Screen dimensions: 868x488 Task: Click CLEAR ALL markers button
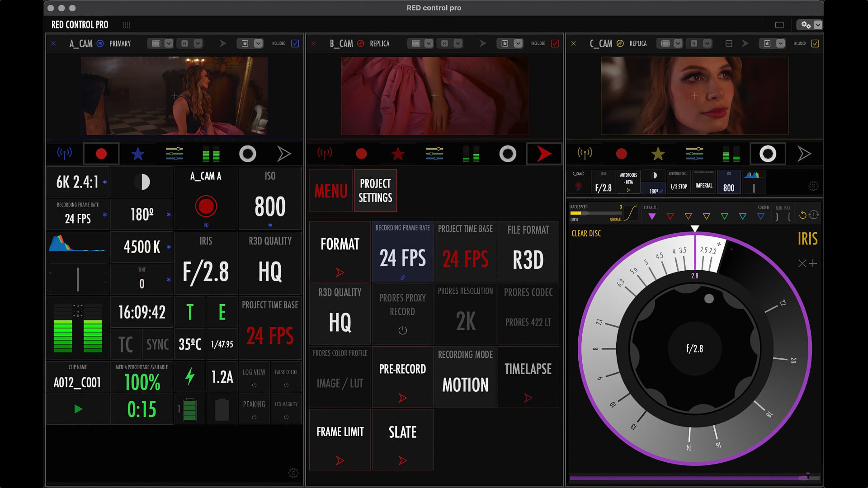(x=651, y=208)
